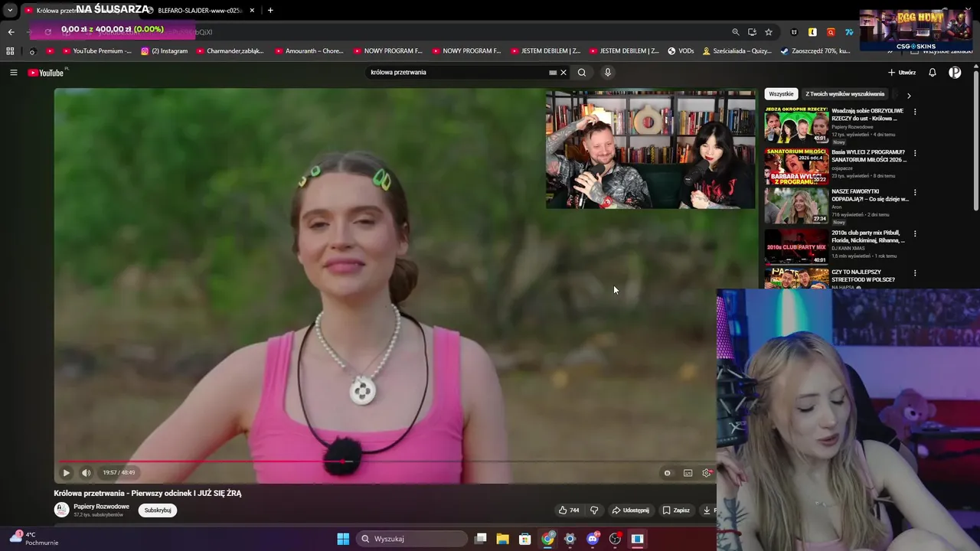Open Task View on the taskbar
Screen dimensions: 980x551
[x=481, y=539]
